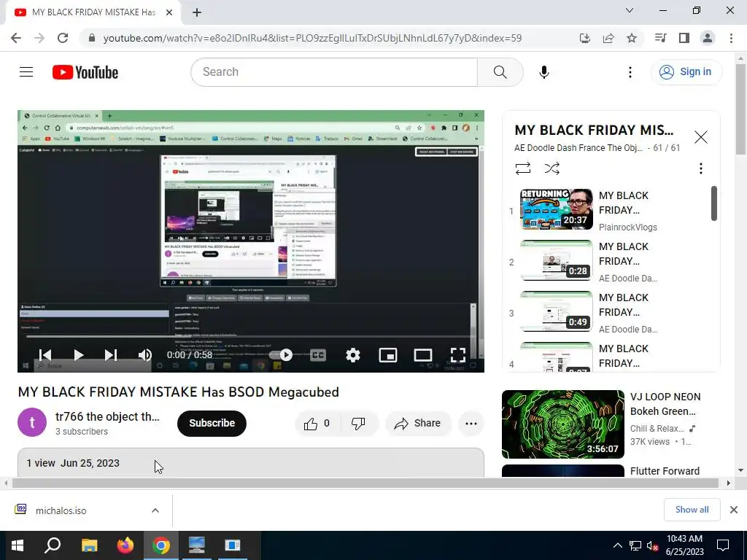The image size is (747, 560).
Task: Open media controls in Chrome toolbar
Action: click(660, 38)
